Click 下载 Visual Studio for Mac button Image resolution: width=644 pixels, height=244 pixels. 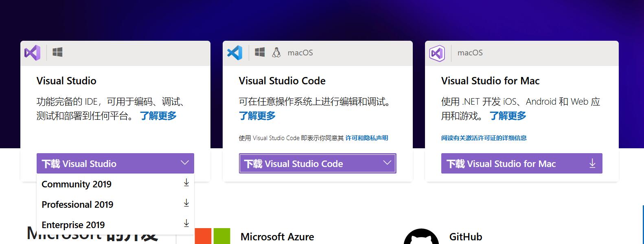[x=522, y=163]
